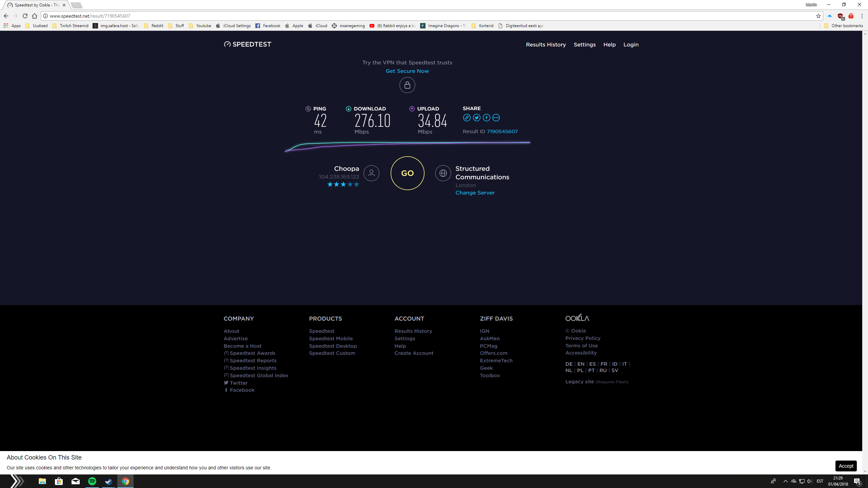Click the Choopa ISP user icon

pyautogui.click(x=372, y=173)
